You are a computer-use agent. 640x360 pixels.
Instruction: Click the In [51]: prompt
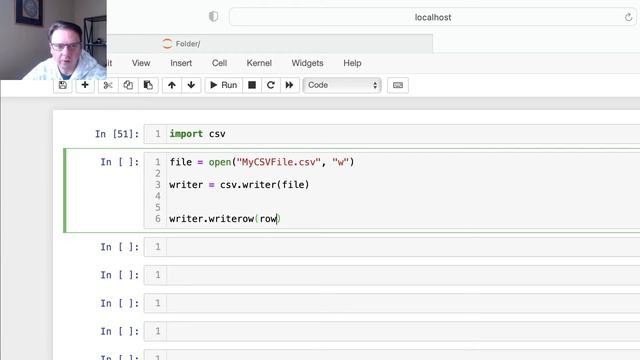(x=117, y=134)
